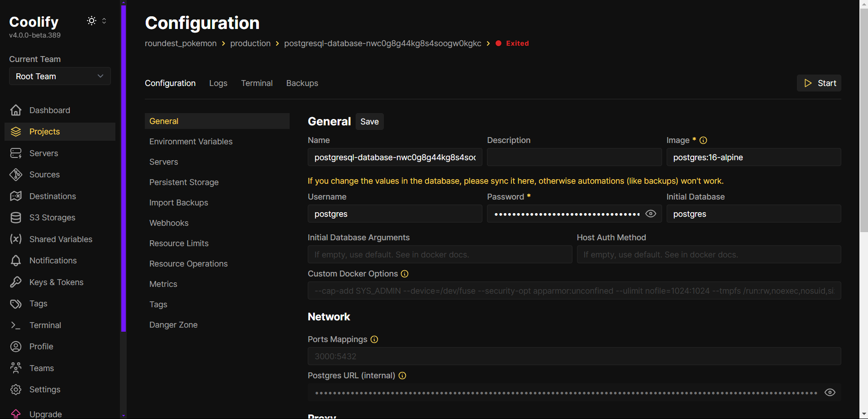
Task: Switch to the Logs tab
Action: click(218, 83)
